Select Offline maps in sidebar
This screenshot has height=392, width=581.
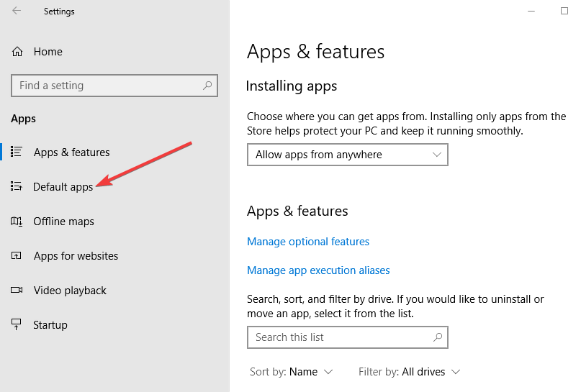click(x=64, y=222)
